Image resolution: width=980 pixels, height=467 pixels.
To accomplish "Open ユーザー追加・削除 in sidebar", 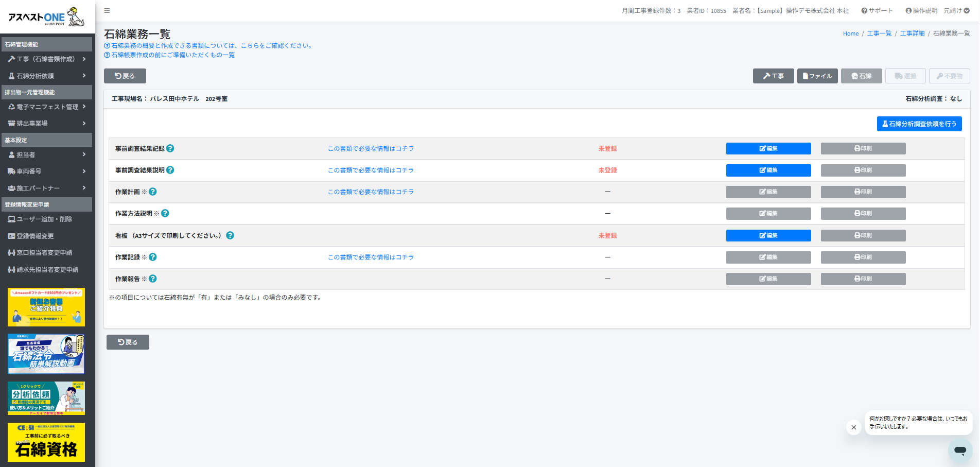I will pos(44,219).
